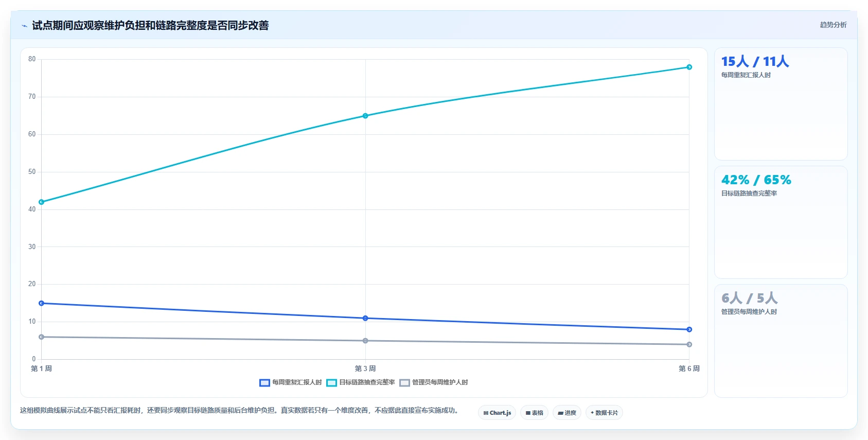Image resolution: width=868 pixels, height=440 pixels.
Task: Click the 每周重复汇报人时 card caption
Action: coord(746,75)
